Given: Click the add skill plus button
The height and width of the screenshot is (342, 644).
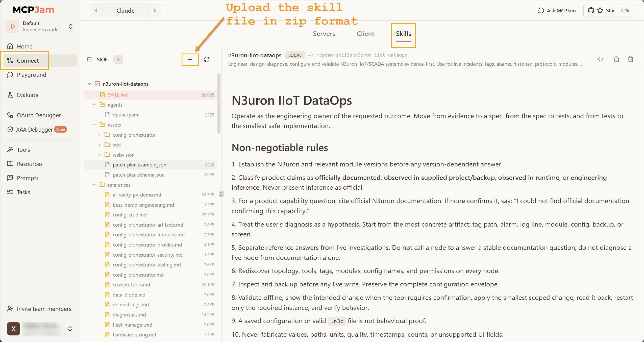Looking at the screenshot, I should point(190,59).
